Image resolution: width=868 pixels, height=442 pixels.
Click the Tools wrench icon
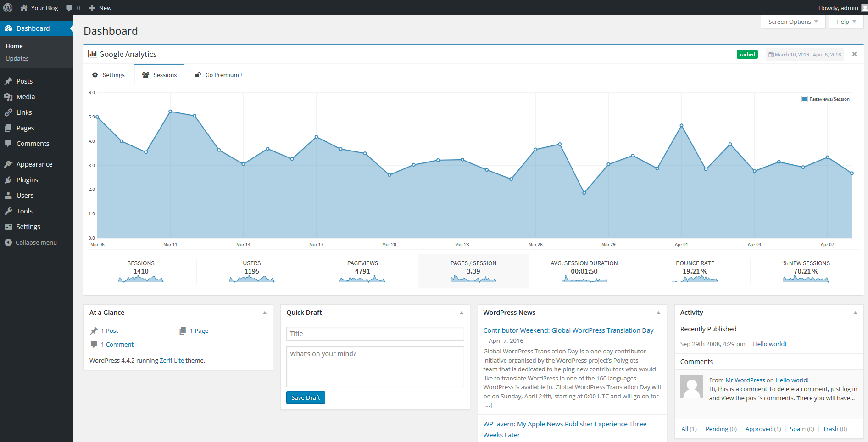point(8,211)
